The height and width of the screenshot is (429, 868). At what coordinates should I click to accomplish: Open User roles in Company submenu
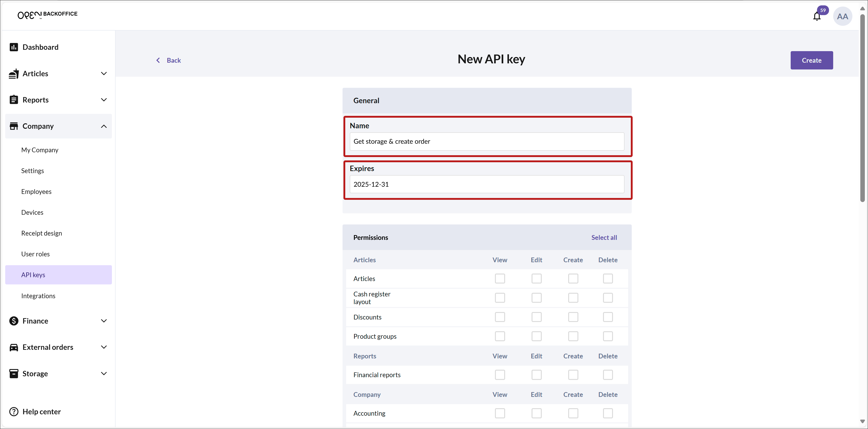pos(35,254)
